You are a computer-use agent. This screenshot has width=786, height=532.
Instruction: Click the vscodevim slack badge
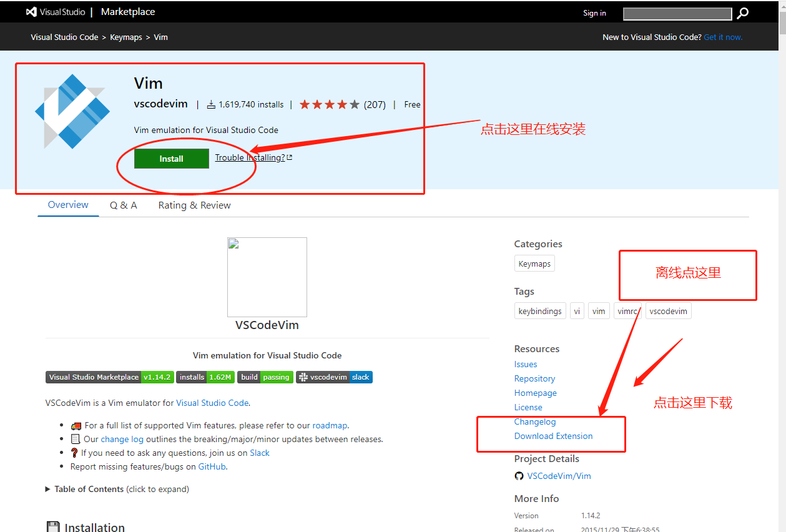pyautogui.click(x=334, y=377)
